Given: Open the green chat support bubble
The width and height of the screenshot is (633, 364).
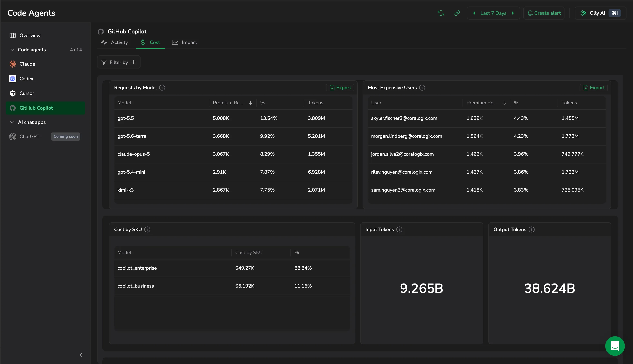Looking at the screenshot, I should [x=615, y=346].
